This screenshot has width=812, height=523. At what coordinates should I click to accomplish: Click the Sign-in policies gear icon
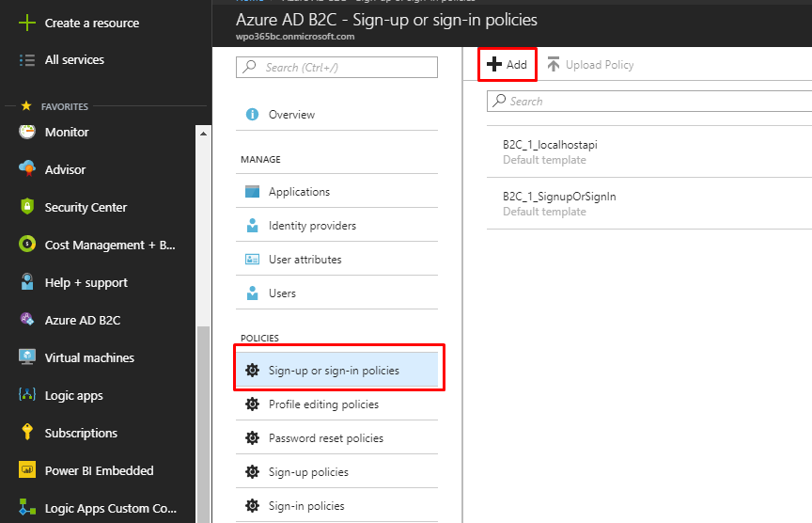point(252,505)
